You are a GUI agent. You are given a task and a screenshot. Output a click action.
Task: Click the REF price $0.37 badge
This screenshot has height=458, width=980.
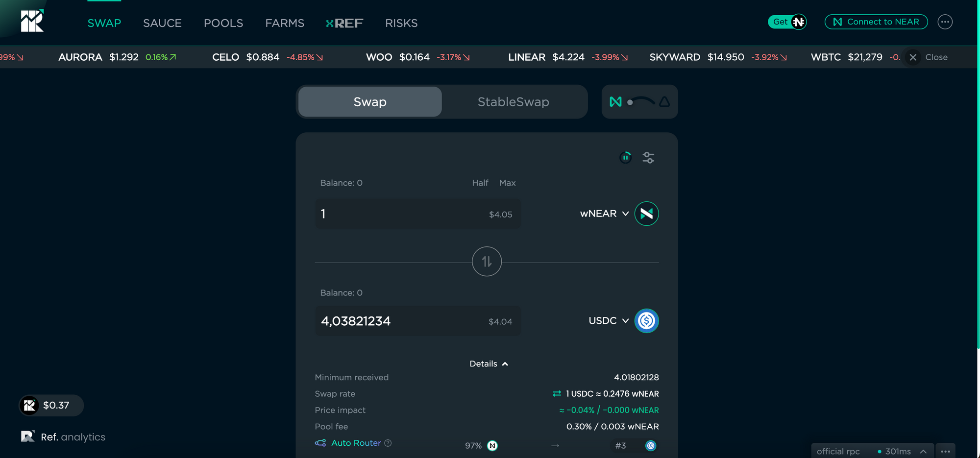51,405
